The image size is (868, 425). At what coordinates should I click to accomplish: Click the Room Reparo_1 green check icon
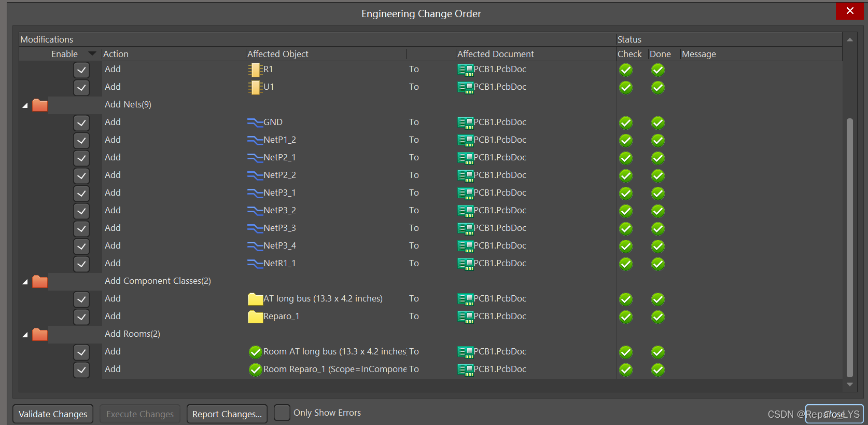255,369
